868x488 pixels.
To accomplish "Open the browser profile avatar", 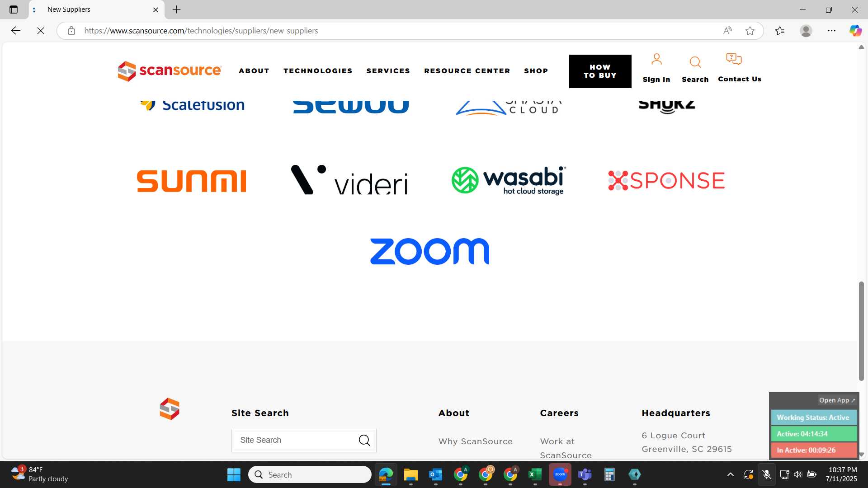I will (x=806, y=31).
